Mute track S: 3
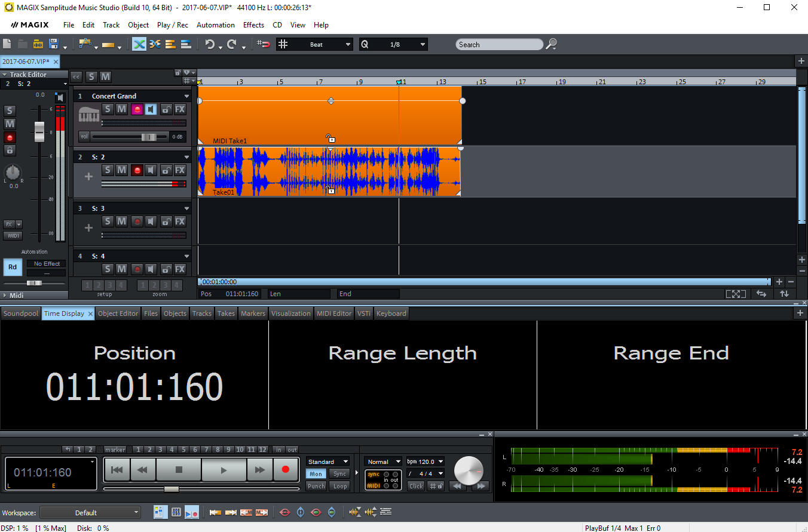 pos(121,222)
